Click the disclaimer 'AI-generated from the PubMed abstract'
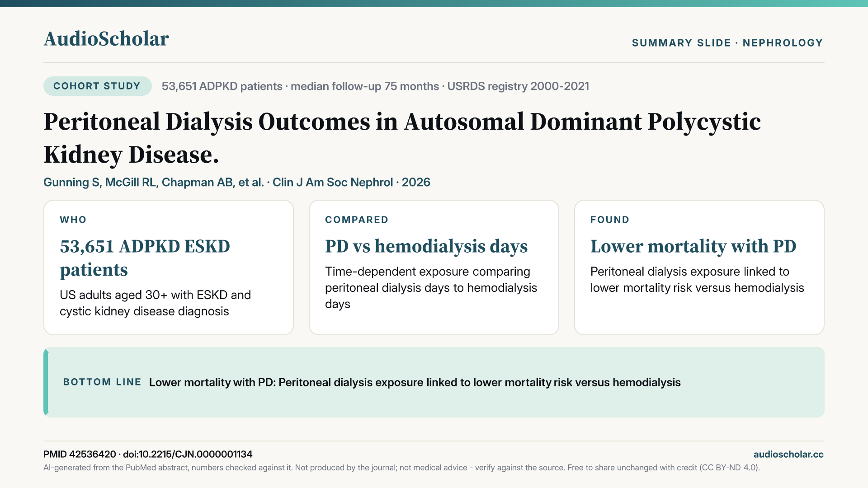 coord(401,468)
